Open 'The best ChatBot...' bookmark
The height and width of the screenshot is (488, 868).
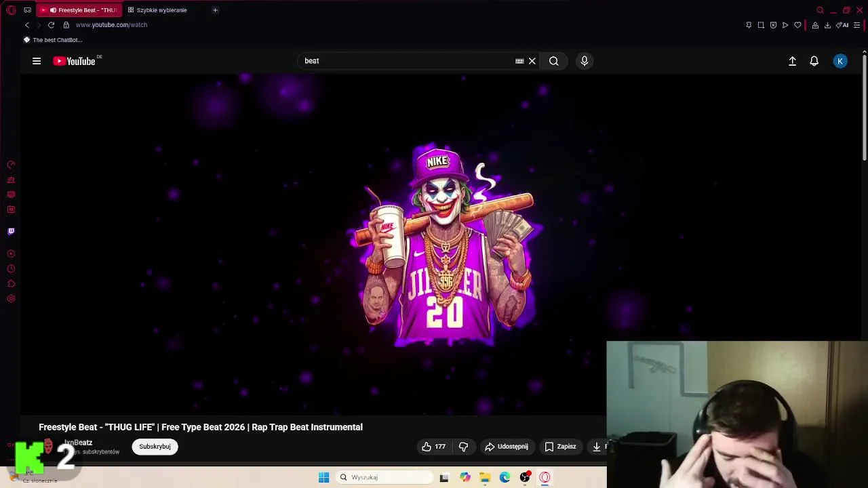53,40
